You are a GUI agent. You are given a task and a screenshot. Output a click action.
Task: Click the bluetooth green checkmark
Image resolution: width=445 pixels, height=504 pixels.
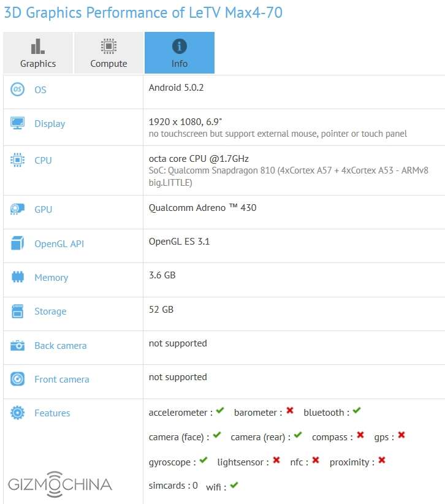tap(357, 410)
